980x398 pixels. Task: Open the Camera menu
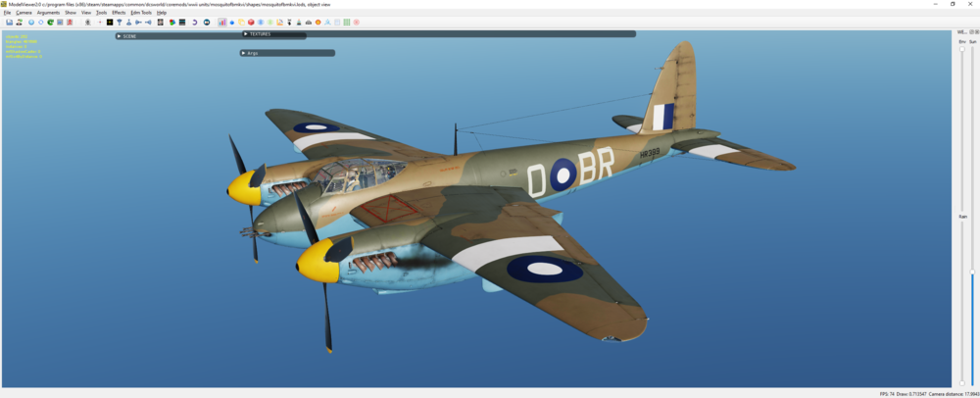tap(24, 13)
